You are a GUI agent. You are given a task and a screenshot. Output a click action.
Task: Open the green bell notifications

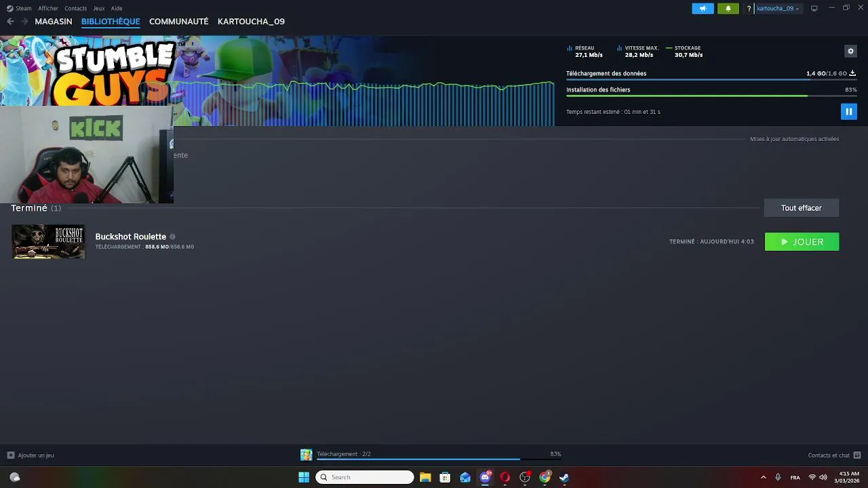click(x=728, y=8)
